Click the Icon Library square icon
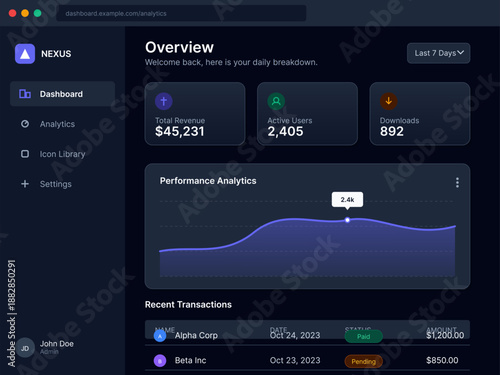Screen dimensions: 500x375 (x=25, y=154)
